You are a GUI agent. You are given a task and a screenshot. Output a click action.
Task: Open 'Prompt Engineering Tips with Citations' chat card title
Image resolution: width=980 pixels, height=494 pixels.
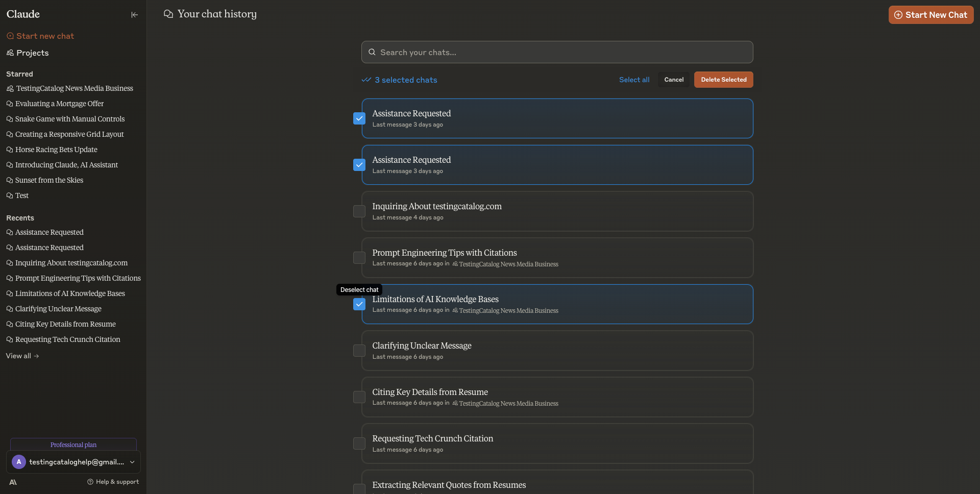coord(445,253)
